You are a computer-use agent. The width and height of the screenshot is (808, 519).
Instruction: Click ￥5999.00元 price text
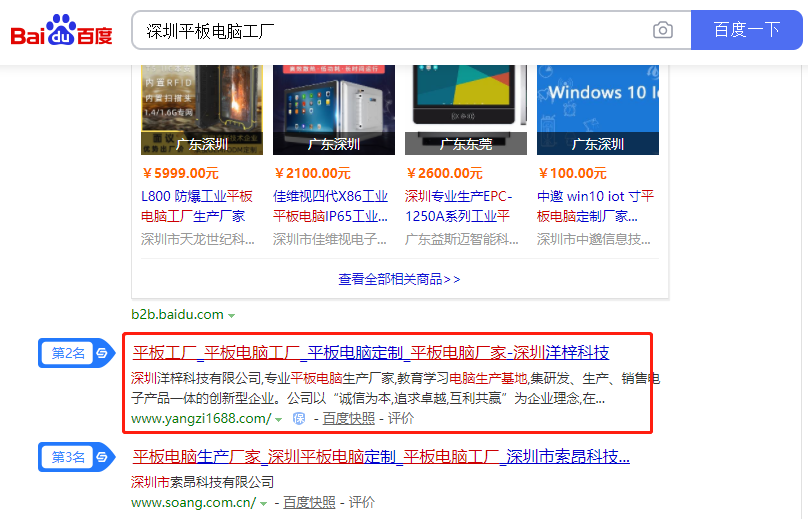pyautogui.click(x=180, y=173)
